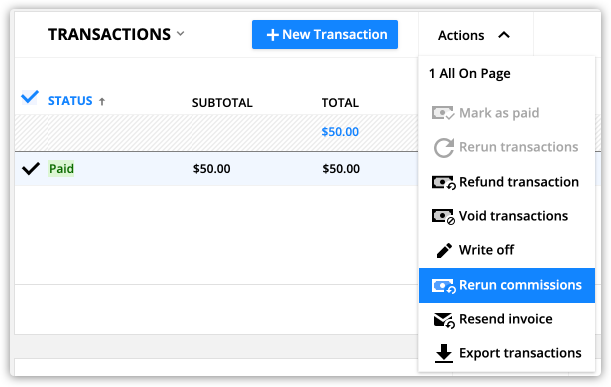Sort by STATUS column arrow
This screenshot has height=387, width=611.
[102, 102]
